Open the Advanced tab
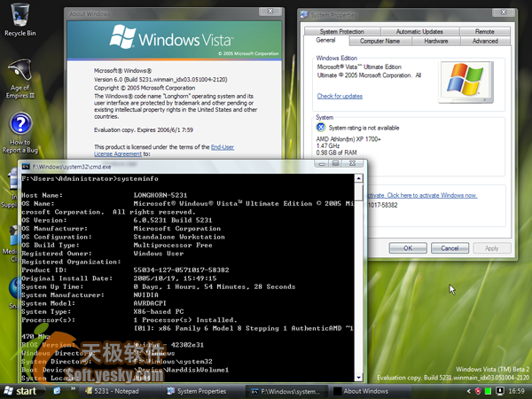532x399 pixels. click(x=485, y=41)
